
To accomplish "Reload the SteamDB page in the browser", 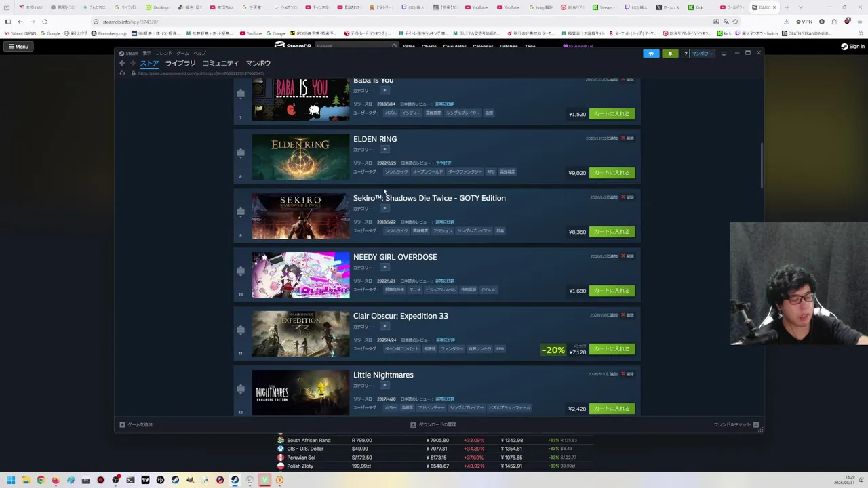I will 45,22.
